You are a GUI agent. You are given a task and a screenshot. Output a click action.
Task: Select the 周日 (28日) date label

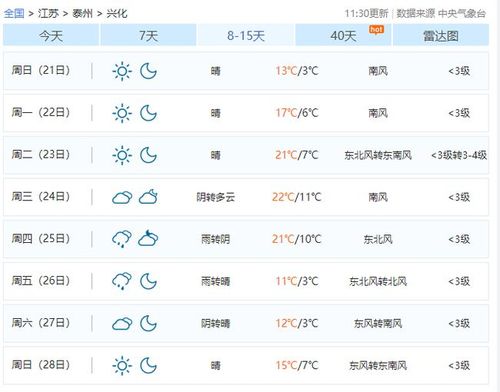click(41, 364)
